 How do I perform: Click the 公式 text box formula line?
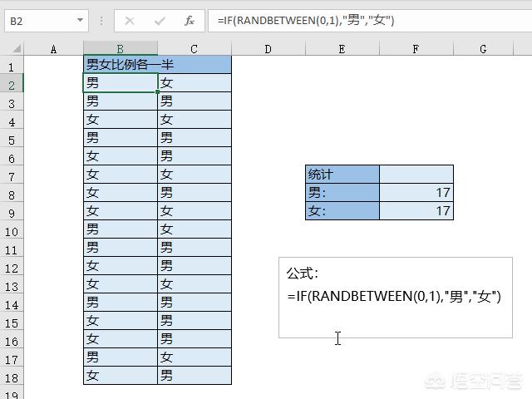pyautogui.click(x=394, y=297)
